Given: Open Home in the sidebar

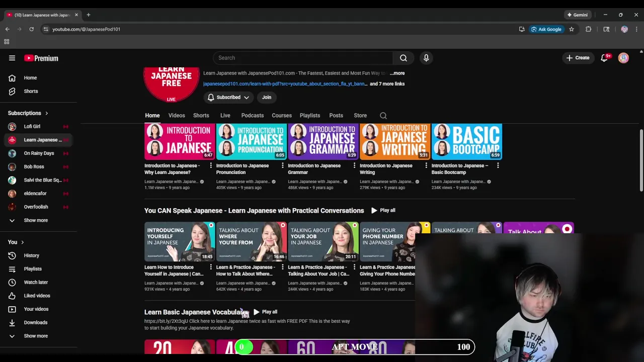Looking at the screenshot, I should click(38, 78).
